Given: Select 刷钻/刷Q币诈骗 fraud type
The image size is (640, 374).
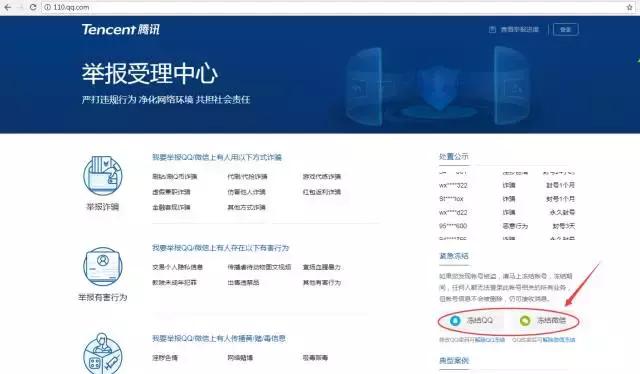Looking at the screenshot, I should point(175,176).
